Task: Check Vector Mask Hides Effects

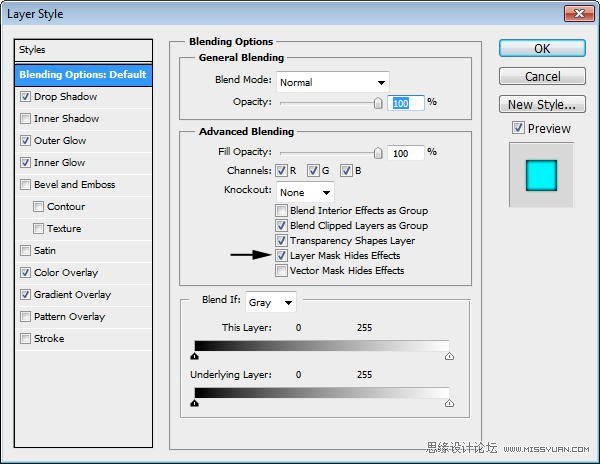Action: [281, 270]
